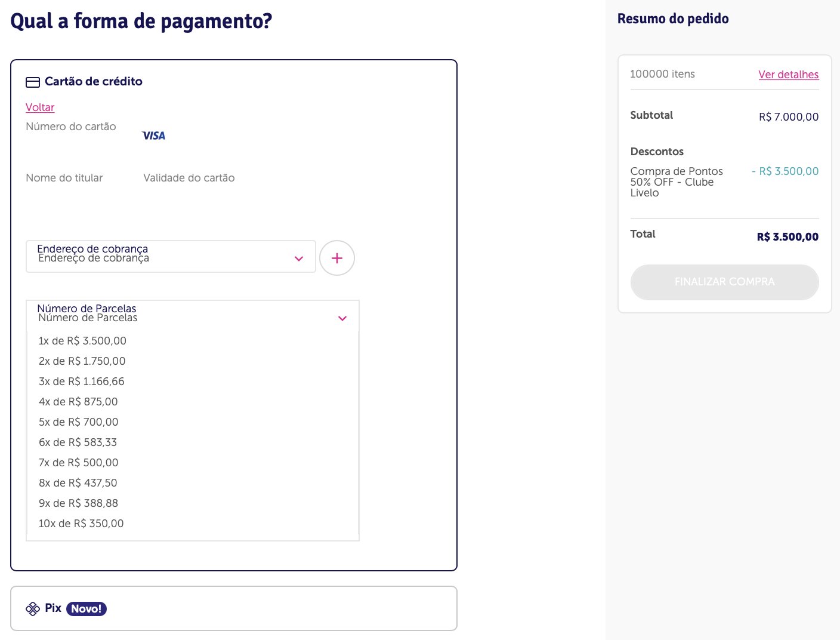Viewport: 840px width, 640px height.
Task: Choose 6x de R$ 583,33 installment
Action: 193,442
